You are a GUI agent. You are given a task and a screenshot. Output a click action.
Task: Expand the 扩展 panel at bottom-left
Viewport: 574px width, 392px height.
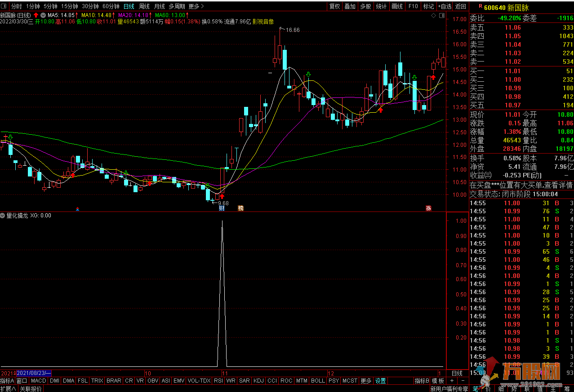[8, 388]
